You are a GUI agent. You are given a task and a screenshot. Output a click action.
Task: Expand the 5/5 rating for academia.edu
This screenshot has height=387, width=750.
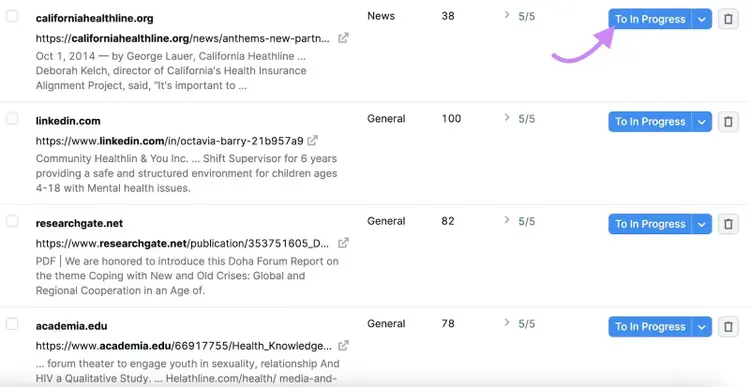point(507,323)
